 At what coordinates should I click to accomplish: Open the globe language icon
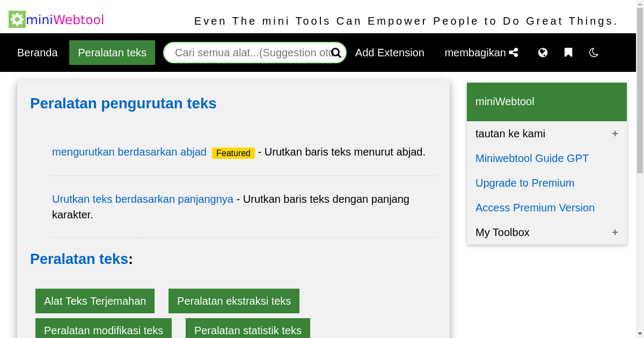coord(543,53)
